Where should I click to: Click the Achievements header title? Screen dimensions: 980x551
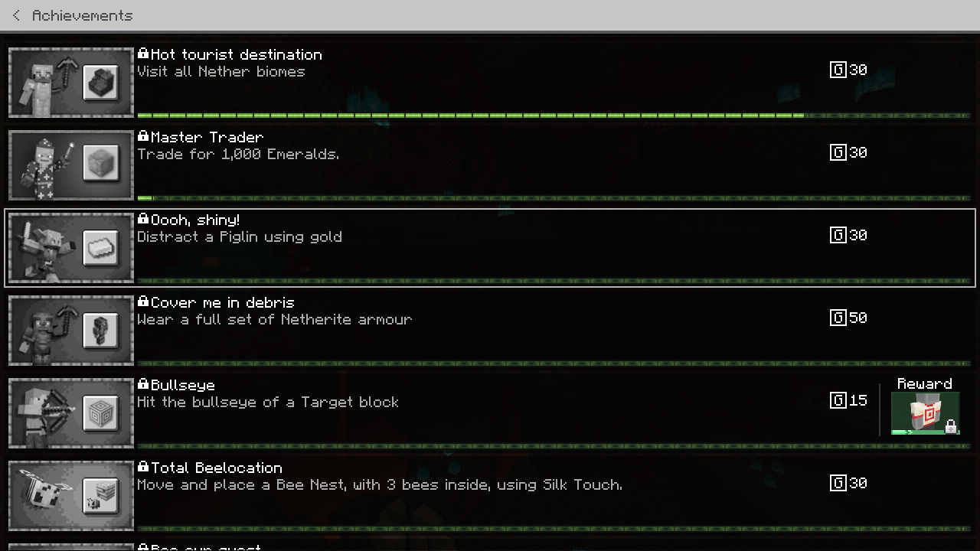click(x=83, y=15)
